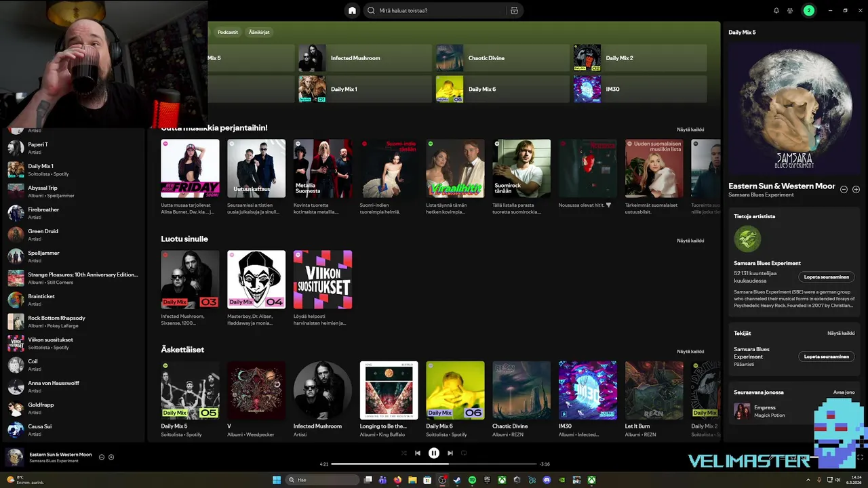
Task: Open the Viraalihitit playlist cover
Action: (455, 169)
